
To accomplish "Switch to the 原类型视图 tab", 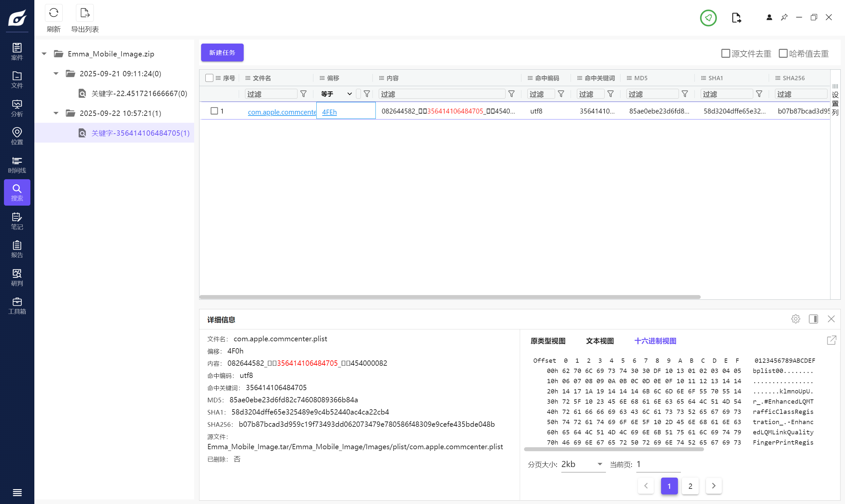I will [548, 341].
